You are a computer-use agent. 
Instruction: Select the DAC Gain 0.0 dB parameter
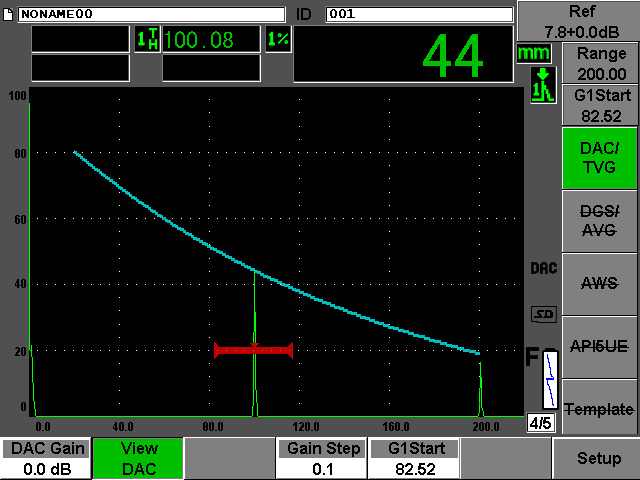(45, 459)
